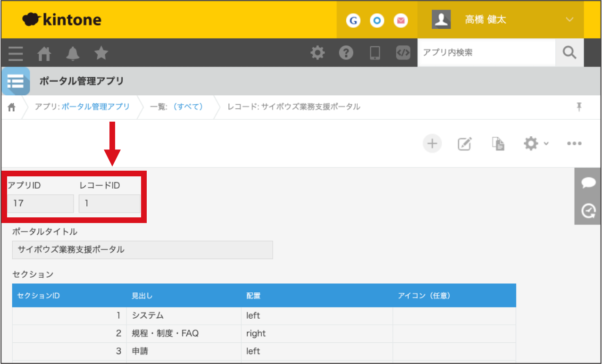
Task: Click the kintone logo
Action: click(x=61, y=20)
